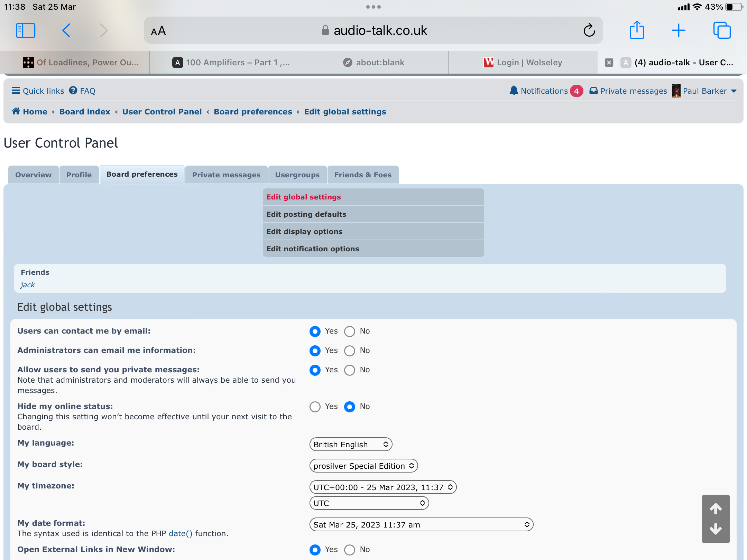This screenshot has width=747, height=560.
Task: Click the scroll-to-top up arrow
Action: (x=716, y=508)
